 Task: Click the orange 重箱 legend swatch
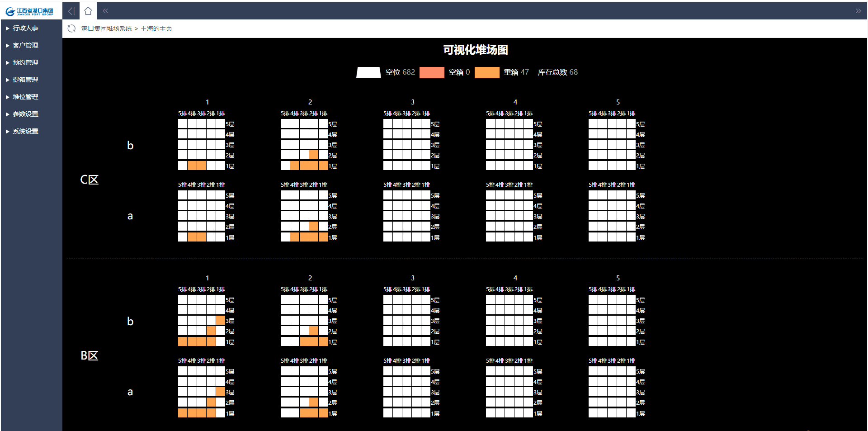point(487,72)
